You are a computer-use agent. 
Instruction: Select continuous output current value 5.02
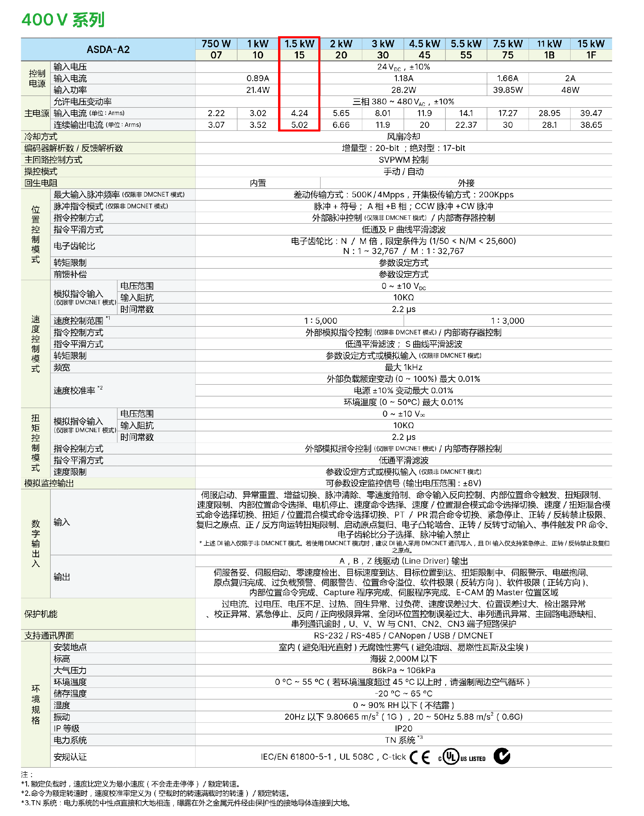click(x=299, y=125)
